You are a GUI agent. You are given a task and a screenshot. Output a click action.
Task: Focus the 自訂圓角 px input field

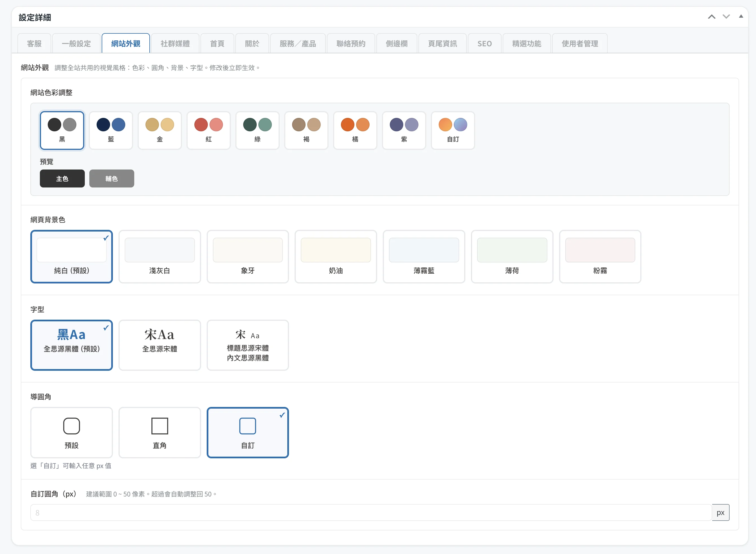370,512
